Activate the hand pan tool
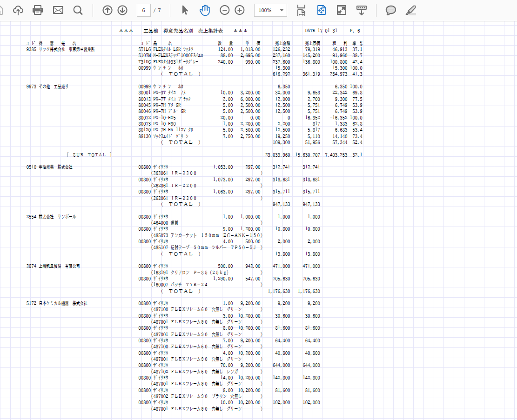This screenshot has width=517, height=420. (205, 10)
